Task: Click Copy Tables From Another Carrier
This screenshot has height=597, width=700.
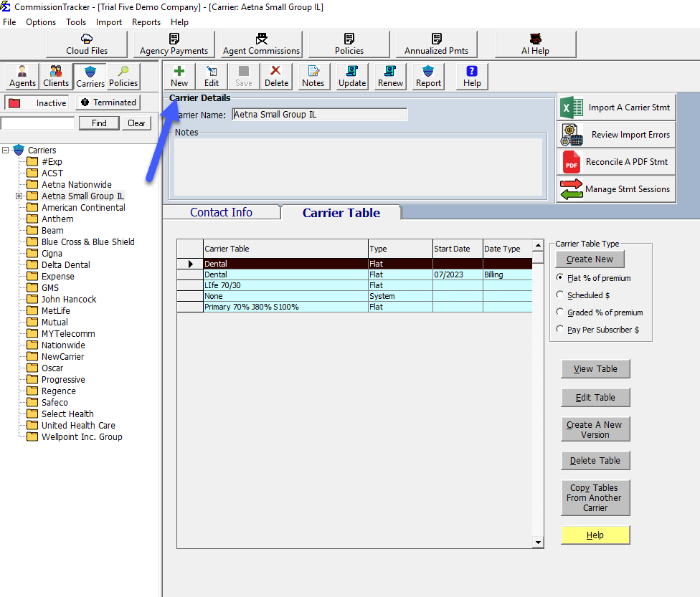Action: pyautogui.click(x=595, y=497)
